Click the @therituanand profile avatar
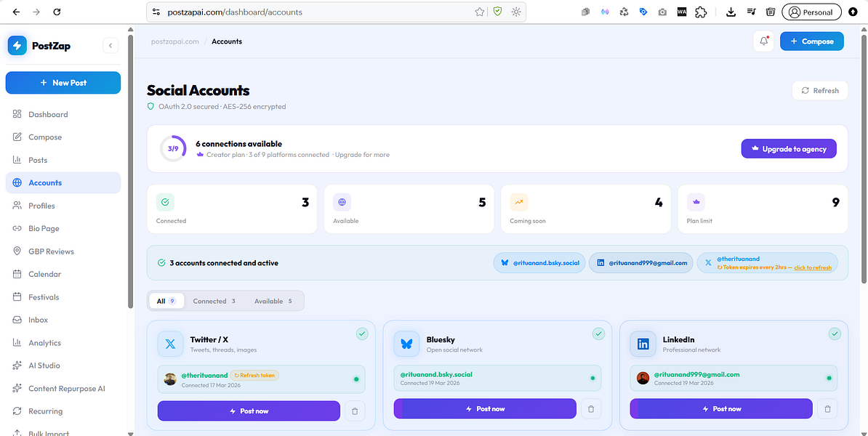The width and height of the screenshot is (868, 436). (x=171, y=379)
